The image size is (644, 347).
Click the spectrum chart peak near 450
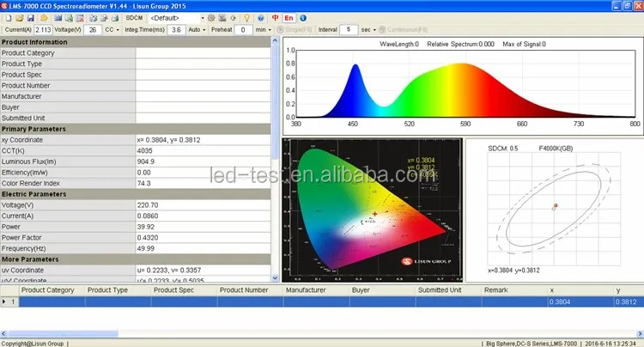(355, 65)
